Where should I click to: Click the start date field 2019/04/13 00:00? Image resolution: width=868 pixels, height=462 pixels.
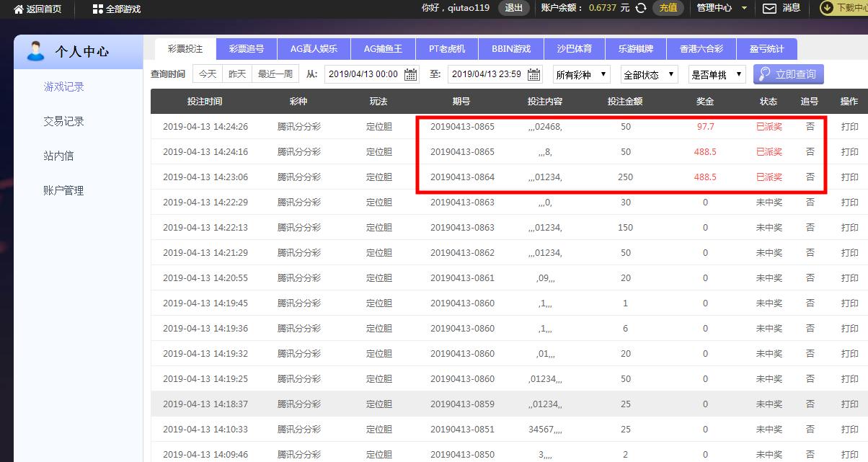(363, 74)
